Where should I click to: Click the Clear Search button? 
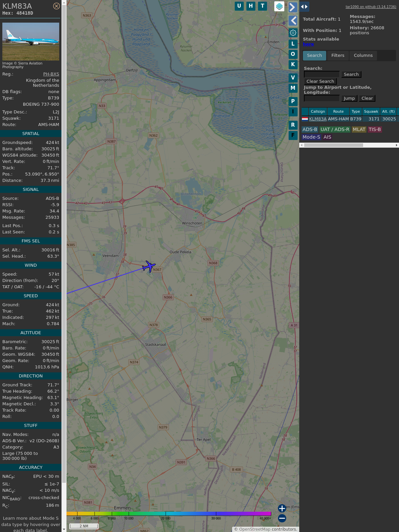tap(320, 81)
